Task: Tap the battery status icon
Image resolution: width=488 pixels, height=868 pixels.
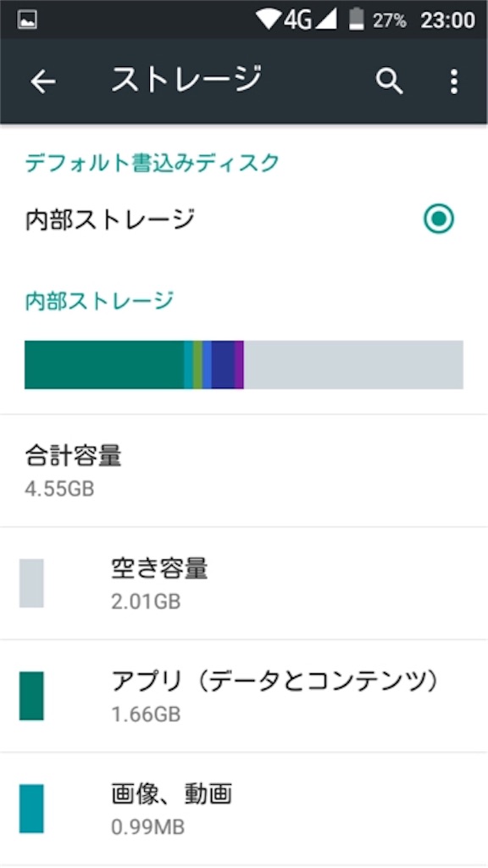Action: [x=357, y=20]
